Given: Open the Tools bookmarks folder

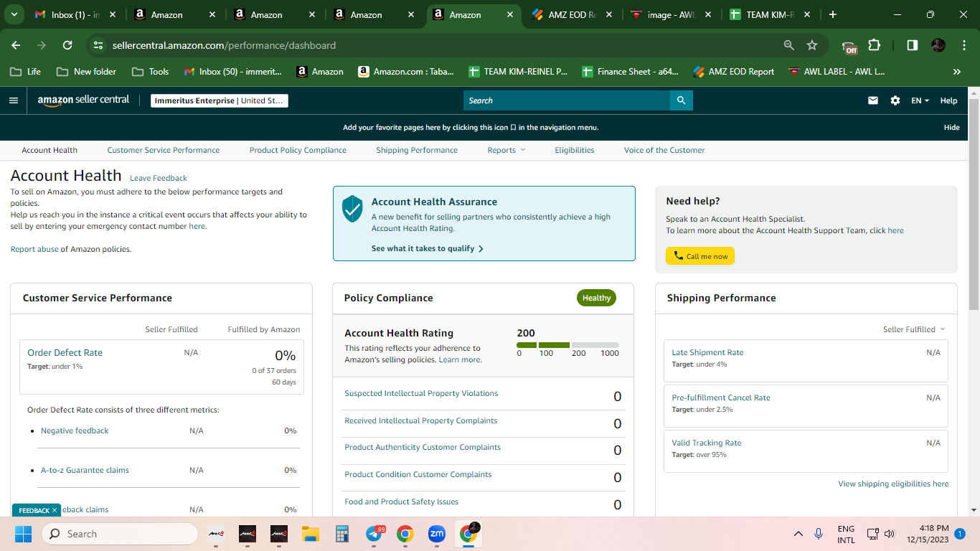Looking at the screenshot, I should [150, 72].
